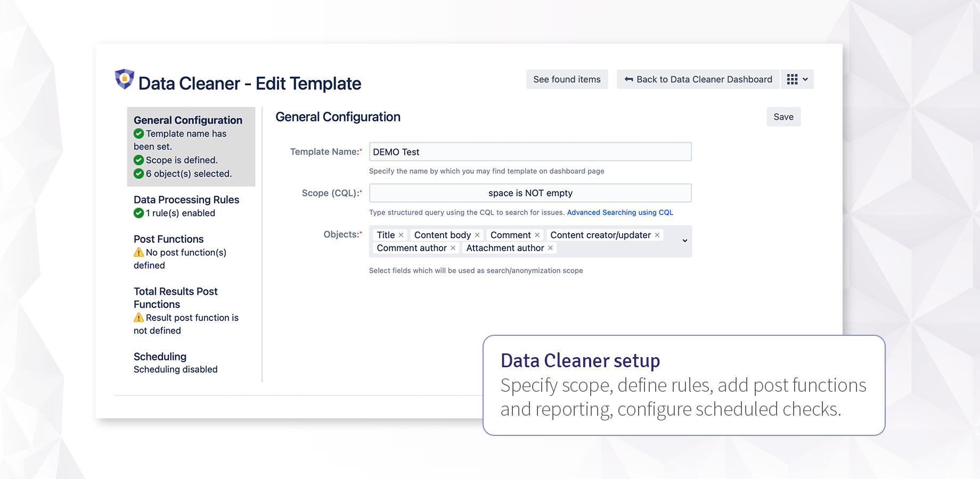Click into the Template Name field
This screenshot has height=479, width=980.
tap(530, 152)
